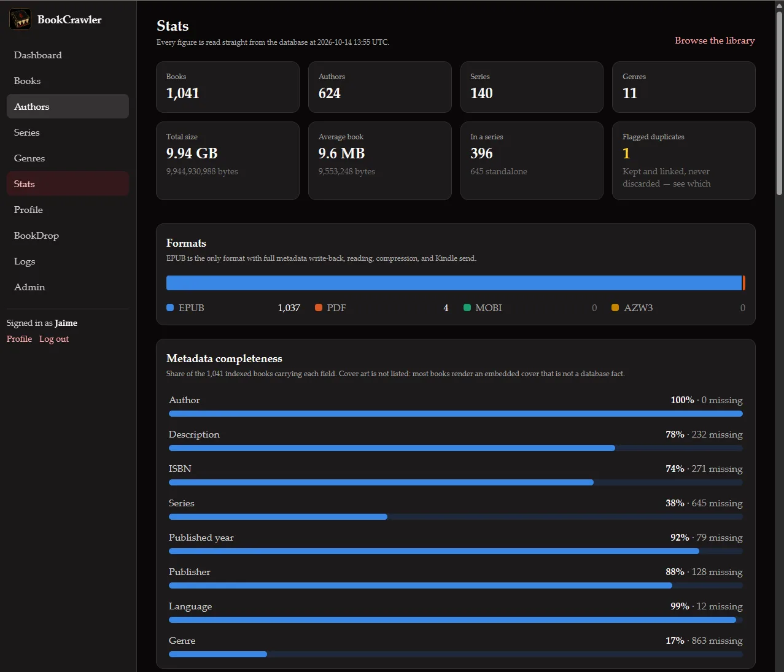
Task: Click the Published year progress bar
Action: [456, 551]
